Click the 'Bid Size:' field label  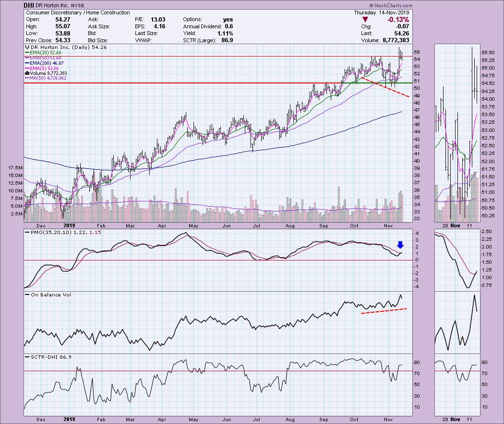(x=98, y=40)
